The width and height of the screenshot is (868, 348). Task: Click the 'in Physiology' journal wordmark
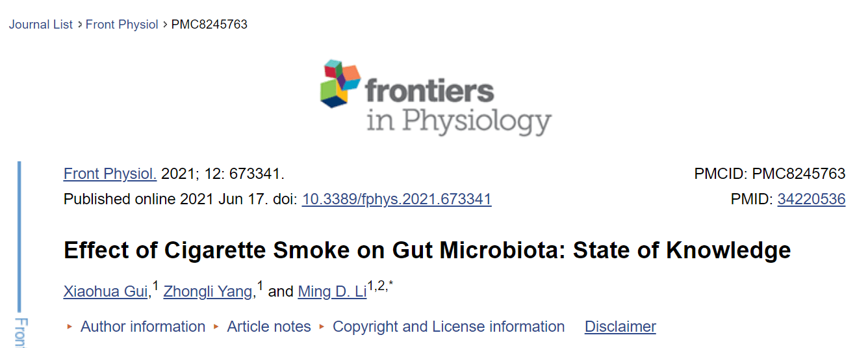(x=459, y=122)
